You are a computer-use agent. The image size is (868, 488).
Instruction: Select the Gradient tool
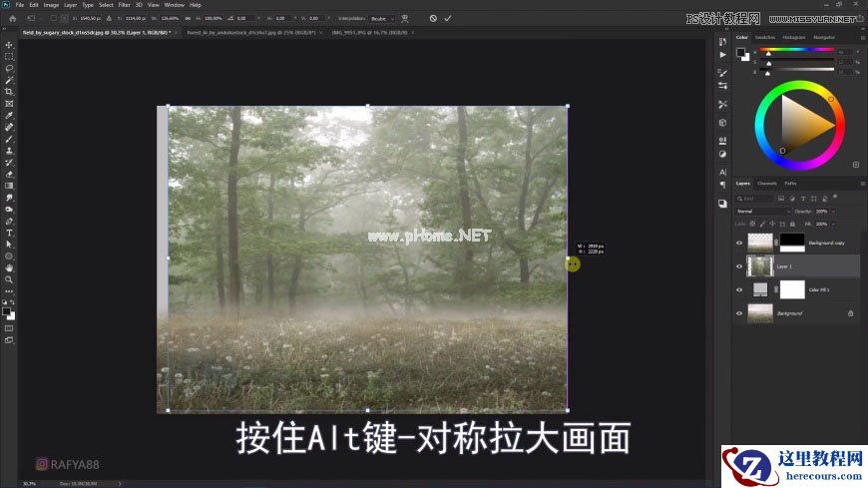[9, 186]
